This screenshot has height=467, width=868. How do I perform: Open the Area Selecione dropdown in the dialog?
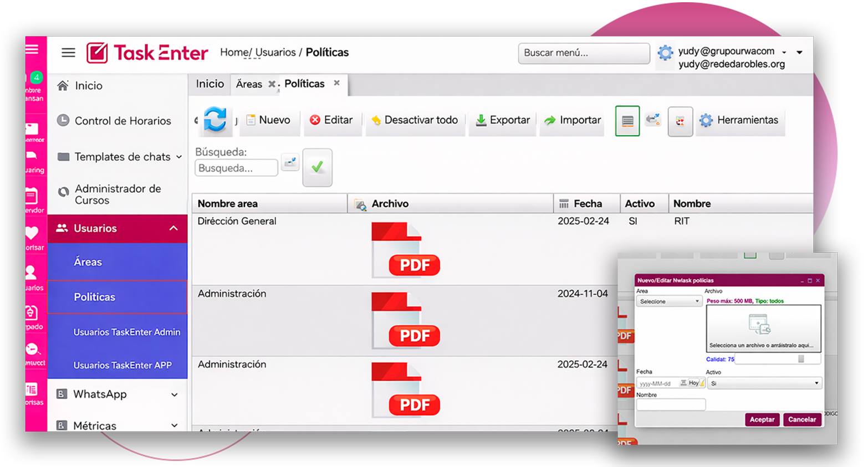click(670, 300)
